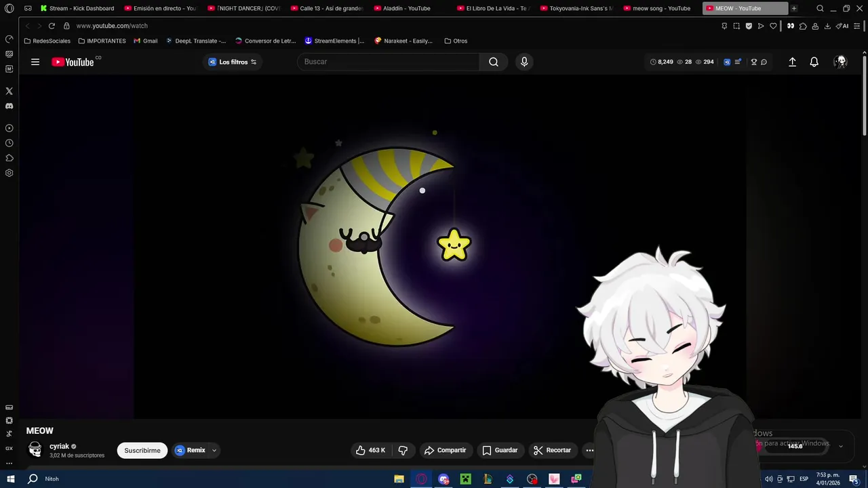Open the YouTube upload arrow icon
Viewport: 868px width, 488px height.
click(792, 62)
